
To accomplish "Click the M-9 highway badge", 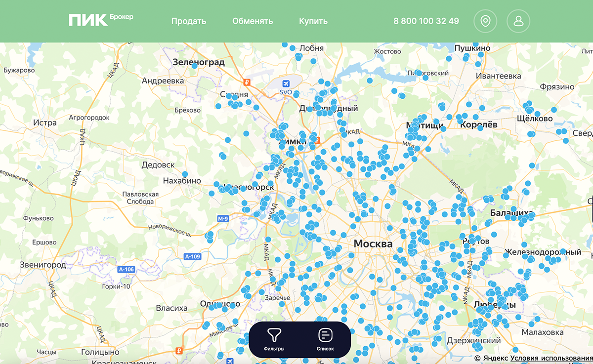I will coord(224,218).
